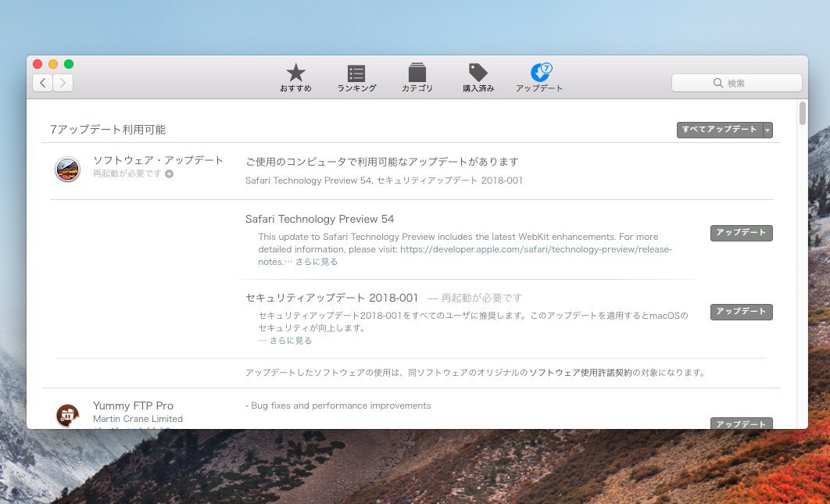Screen dimensions: 830x504
Task: Click the search magnifying glass icon
Action: click(x=717, y=83)
